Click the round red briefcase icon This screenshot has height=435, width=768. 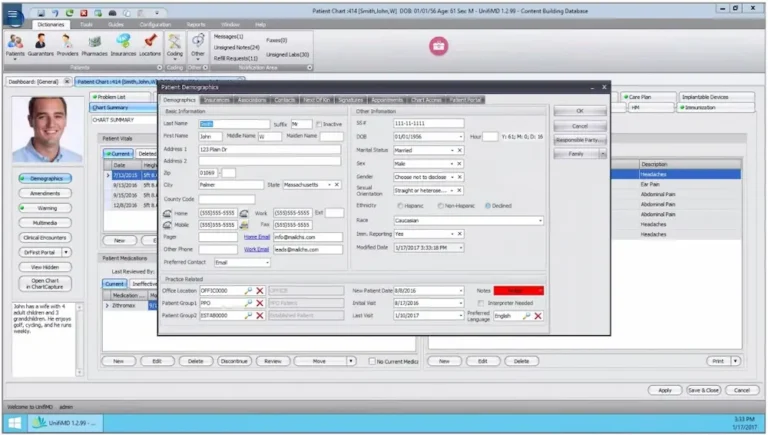[x=438, y=46]
